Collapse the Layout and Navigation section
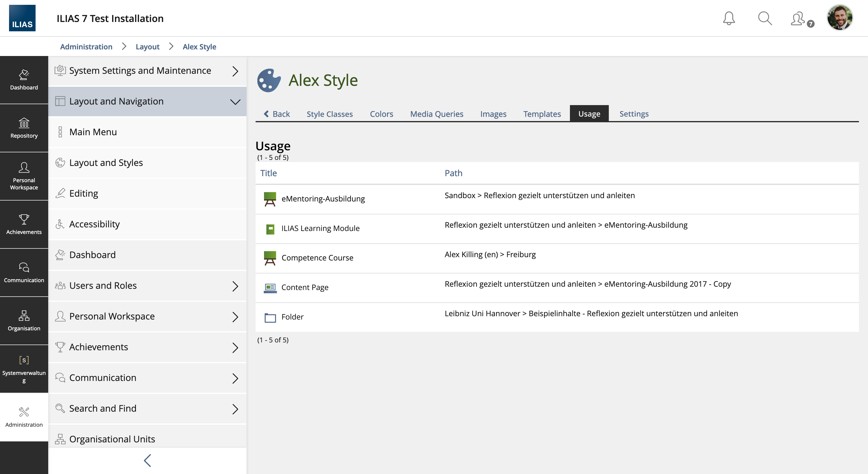This screenshot has width=868, height=474. (147, 101)
